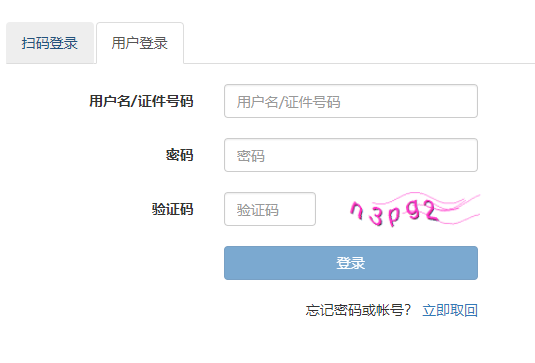Click the bold 用户名/证件号码 label
The width and height of the screenshot is (535, 363).
click(x=141, y=101)
